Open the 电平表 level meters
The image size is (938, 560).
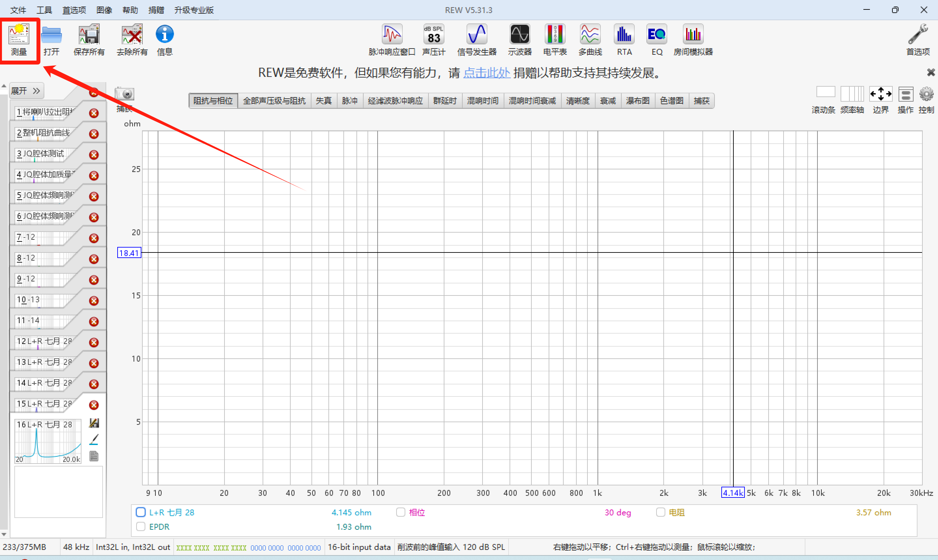coord(555,40)
